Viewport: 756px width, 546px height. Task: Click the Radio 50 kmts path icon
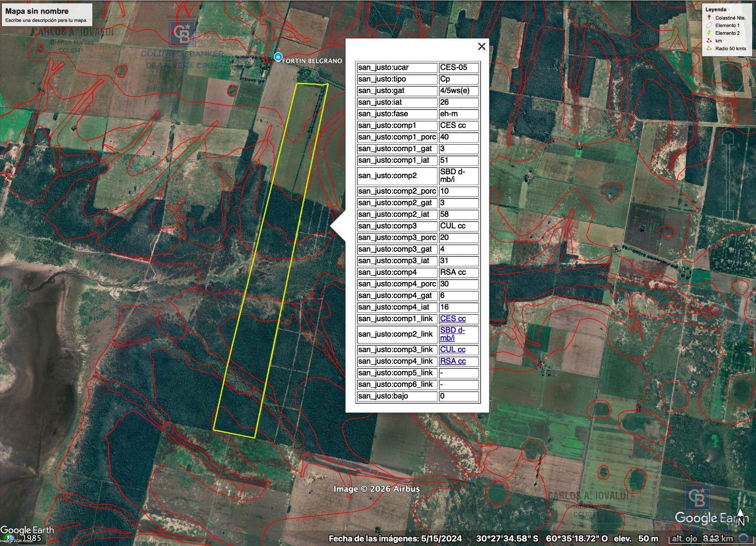(709, 48)
